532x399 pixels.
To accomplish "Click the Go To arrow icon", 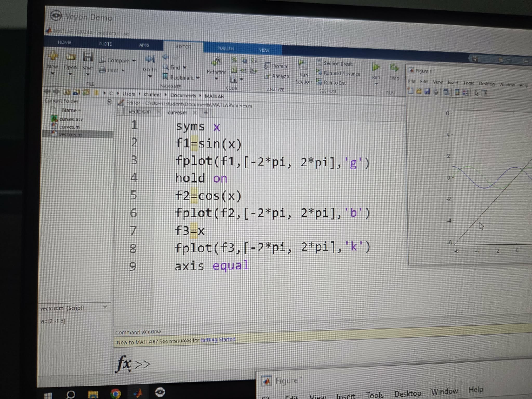I will point(150,59).
